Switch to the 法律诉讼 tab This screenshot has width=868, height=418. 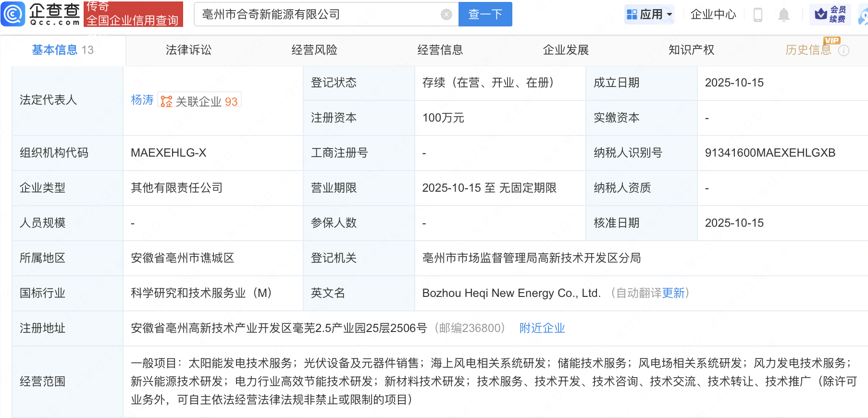pos(188,50)
